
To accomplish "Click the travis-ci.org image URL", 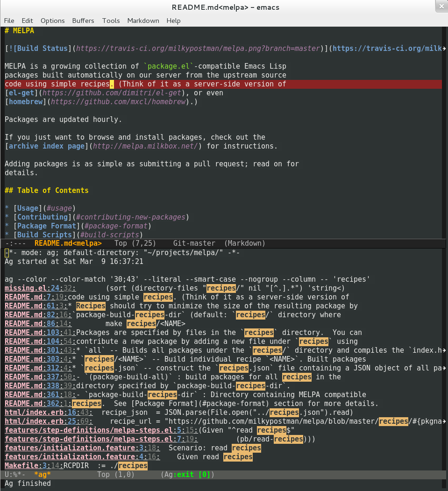I will [x=198, y=49].
